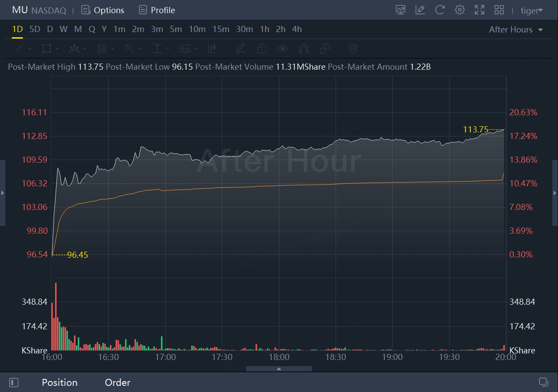Click the chart drawing edit icon
Viewport: 558px width, 392px height.
click(420, 10)
